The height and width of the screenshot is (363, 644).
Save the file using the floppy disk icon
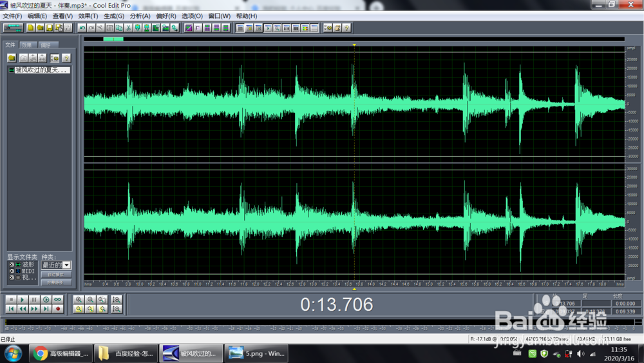pos(50,28)
